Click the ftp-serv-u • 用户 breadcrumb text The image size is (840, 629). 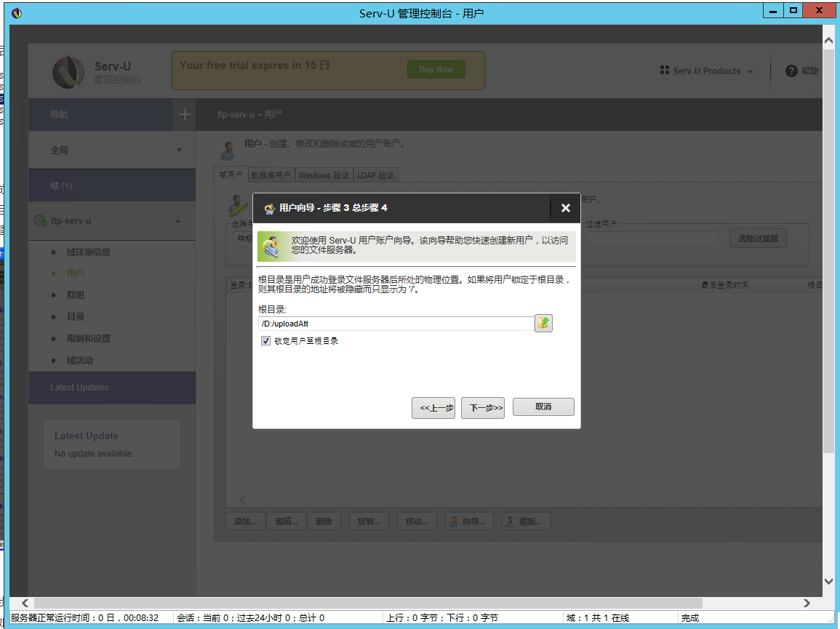point(249,115)
